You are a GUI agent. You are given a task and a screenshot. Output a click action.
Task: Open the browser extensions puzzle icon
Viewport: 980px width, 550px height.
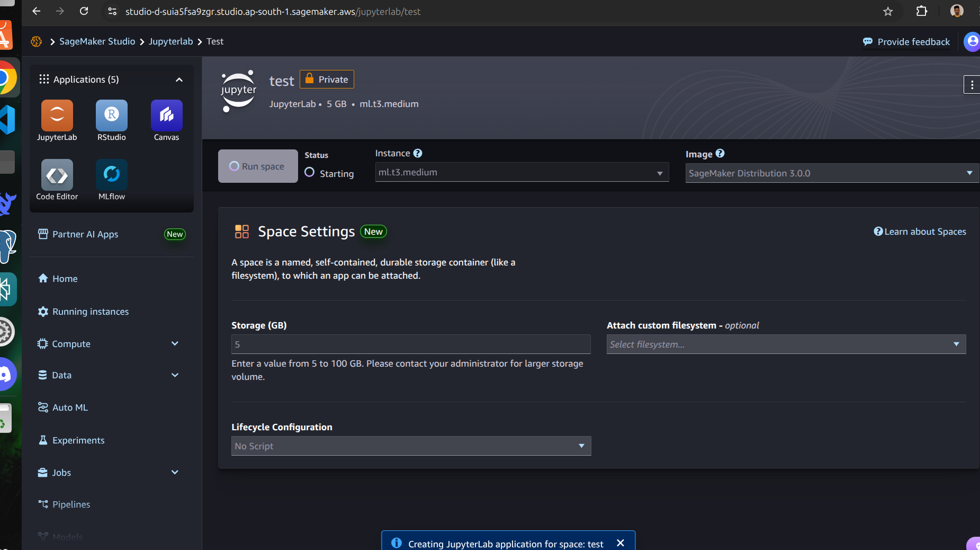click(x=922, y=11)
